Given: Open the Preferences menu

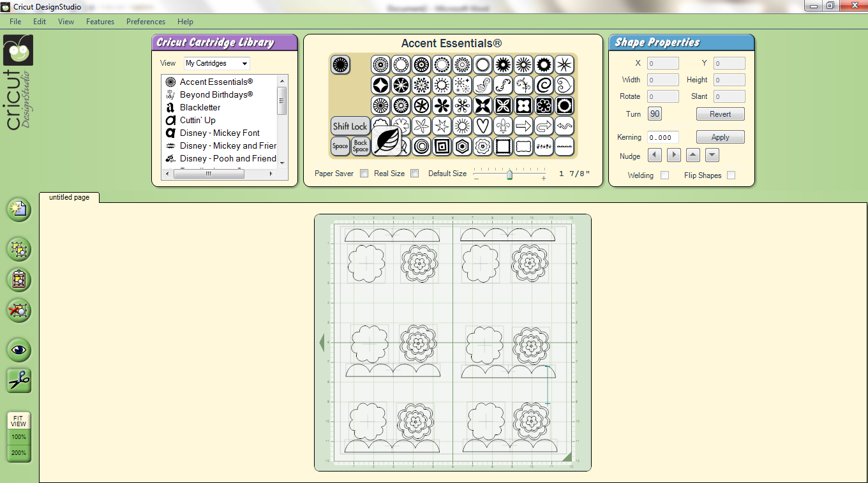Looking at the screenshot, I should (146, 22).
